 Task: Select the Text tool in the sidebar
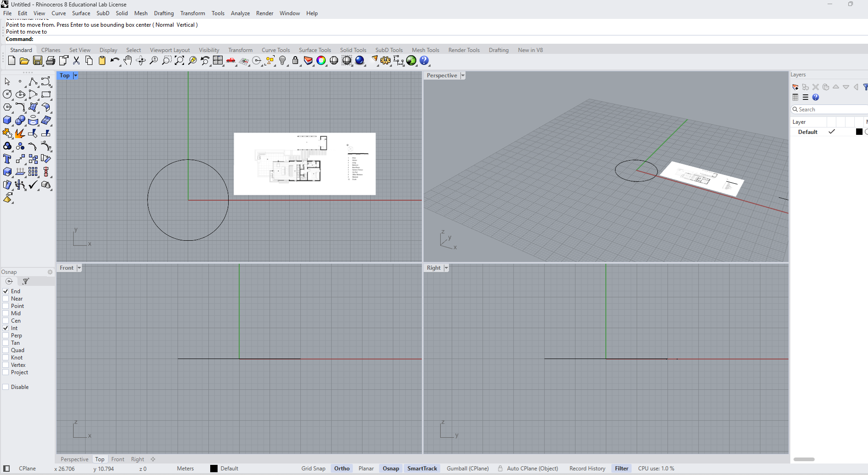point(7,159)
